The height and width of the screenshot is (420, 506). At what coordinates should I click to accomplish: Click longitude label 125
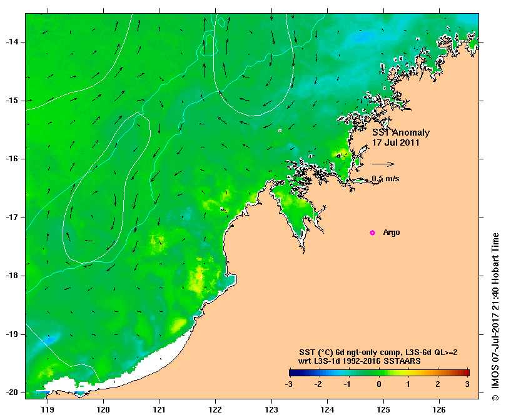coord(383,409)
